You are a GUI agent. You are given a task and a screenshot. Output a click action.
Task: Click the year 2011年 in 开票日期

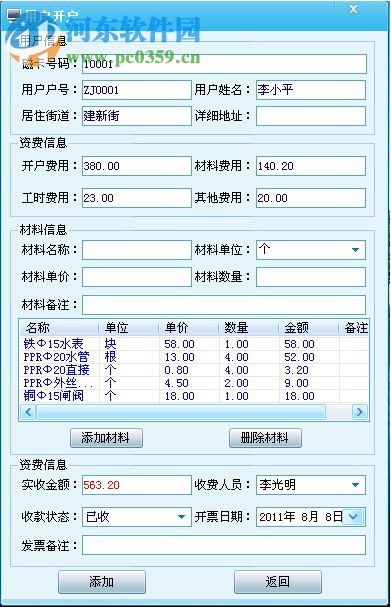(277, 517)
